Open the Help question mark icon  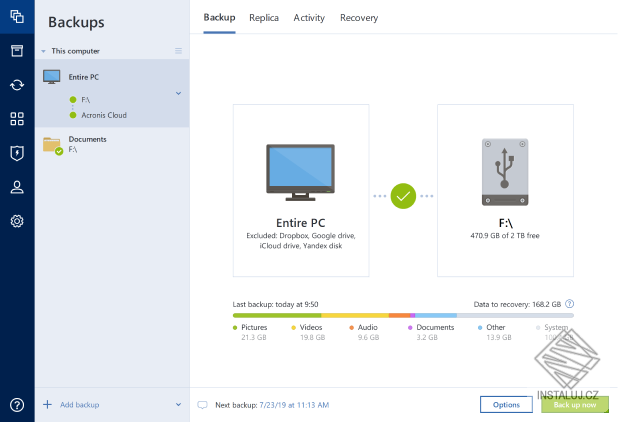coord(17,405)
